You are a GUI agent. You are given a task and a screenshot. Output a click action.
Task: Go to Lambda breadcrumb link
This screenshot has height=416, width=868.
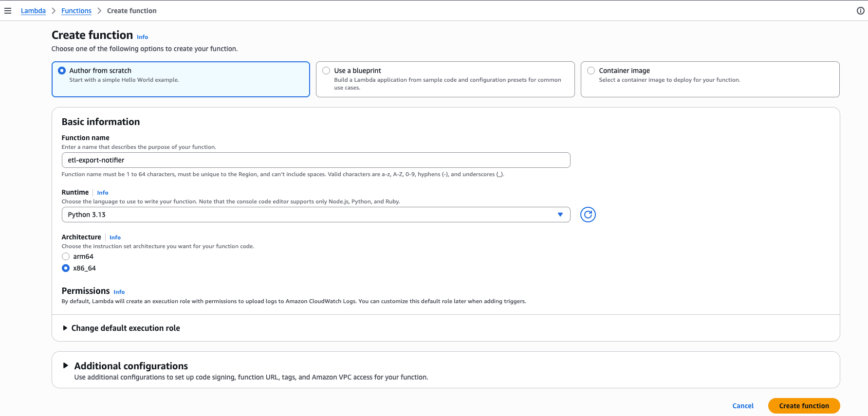point(33,11)
